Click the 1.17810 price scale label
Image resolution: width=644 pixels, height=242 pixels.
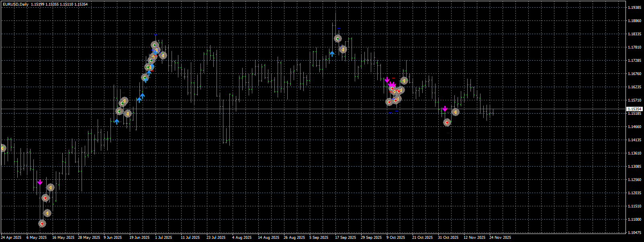634,47
